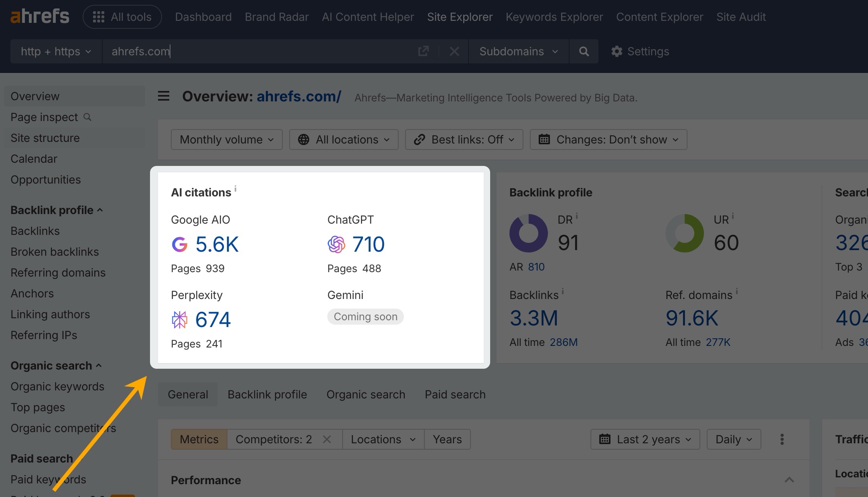Screen dimensions: 868x497
Task: Expand the Monthly volume dropdown
Action: pos(227,139)
